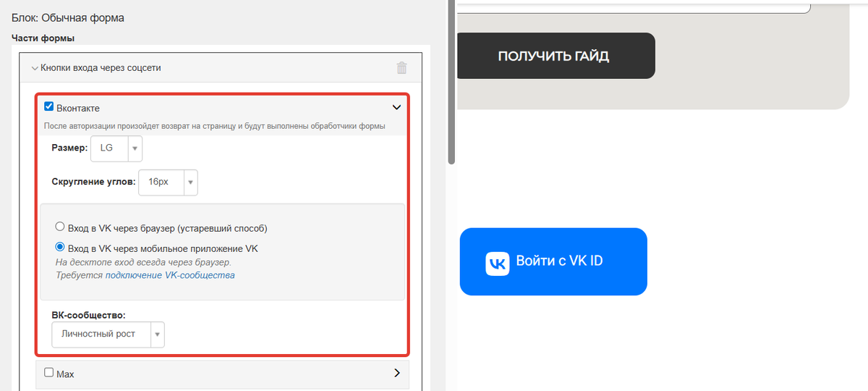Screen dimensions: 868x391
Task: Open the Размер LG dropdown
Action: coord(116,148)
